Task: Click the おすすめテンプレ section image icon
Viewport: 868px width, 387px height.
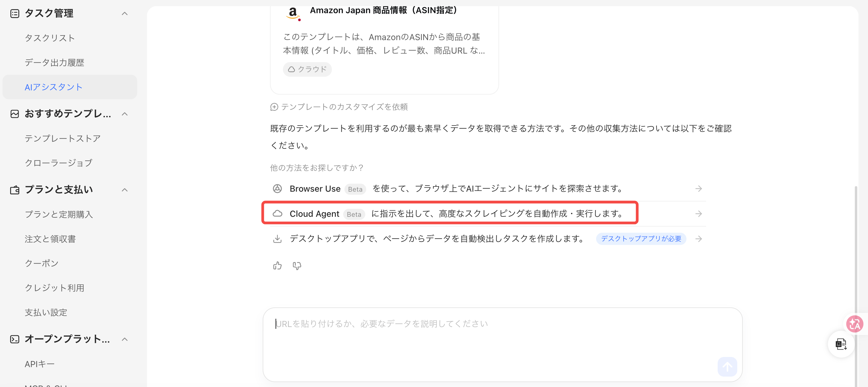Action: [14, 114]
